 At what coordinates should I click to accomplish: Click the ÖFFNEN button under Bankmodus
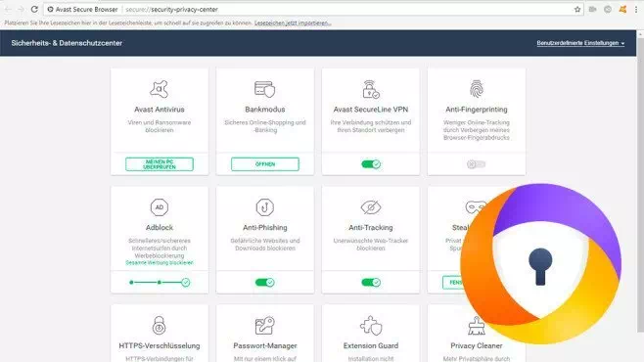coord(265,164)
